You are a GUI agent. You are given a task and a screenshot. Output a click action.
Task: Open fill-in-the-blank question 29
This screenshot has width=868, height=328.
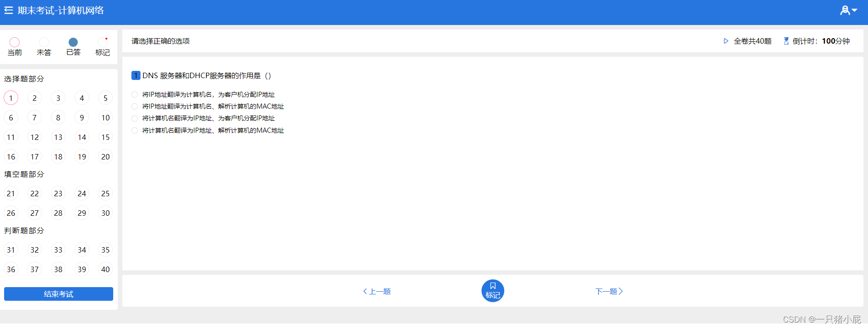point(82,213)
